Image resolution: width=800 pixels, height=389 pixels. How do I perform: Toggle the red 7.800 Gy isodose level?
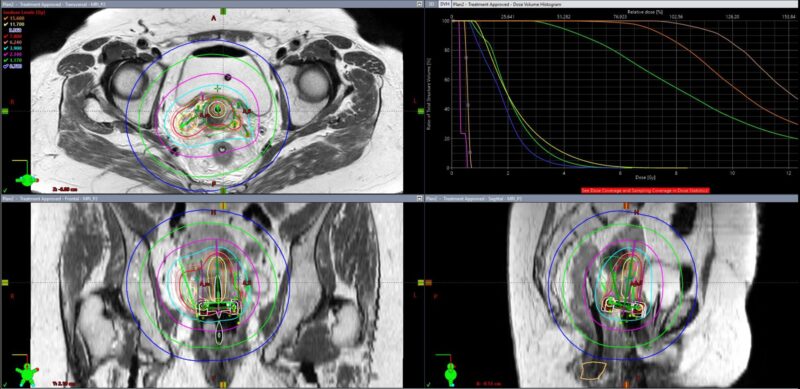pos(6,36)
